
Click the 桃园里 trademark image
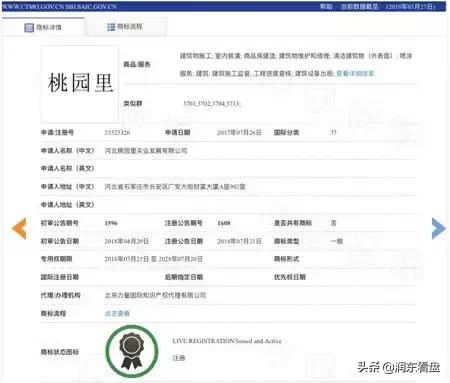click(x=80, y=84)
